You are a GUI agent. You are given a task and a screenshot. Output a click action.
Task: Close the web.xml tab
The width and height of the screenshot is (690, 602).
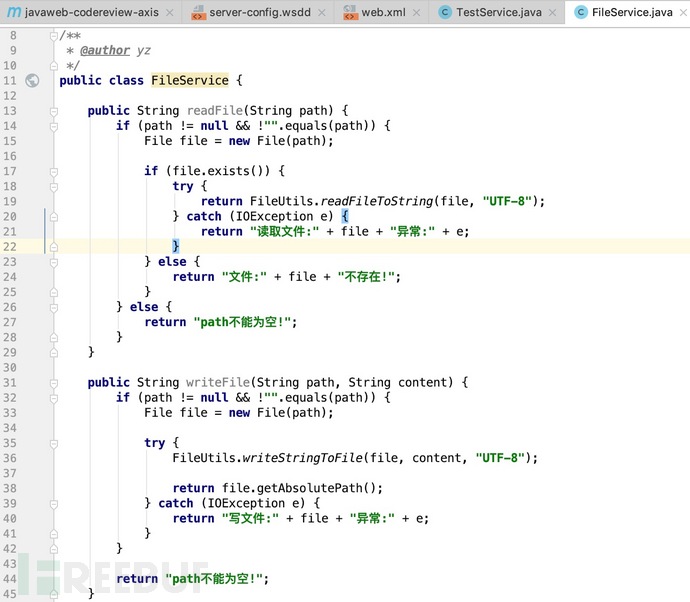417,13
